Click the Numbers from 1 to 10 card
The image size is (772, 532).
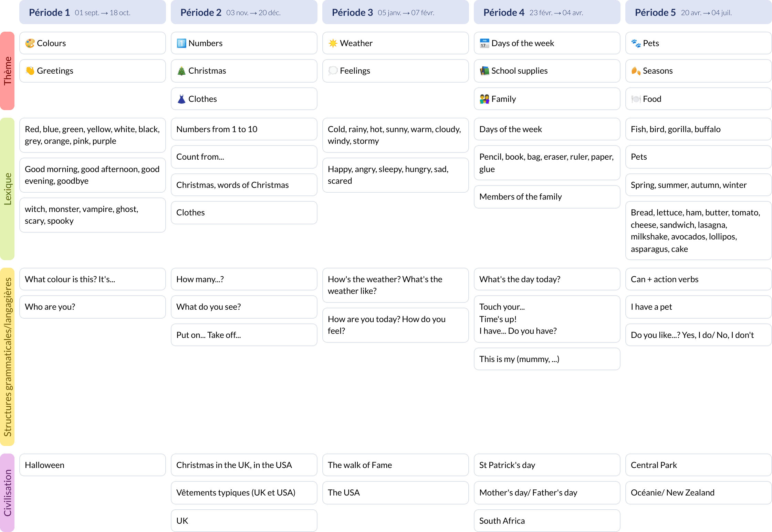[244, 129]
